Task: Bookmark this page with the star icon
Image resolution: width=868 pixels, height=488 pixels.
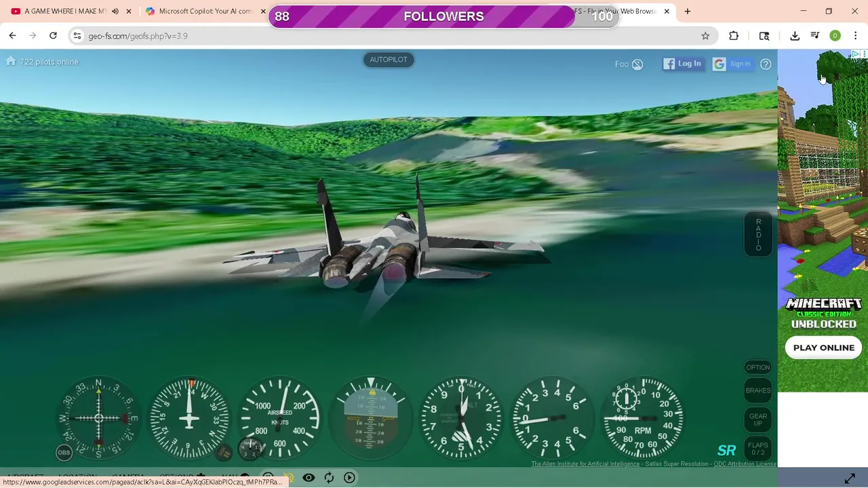Action: click(x=705, y=36)
